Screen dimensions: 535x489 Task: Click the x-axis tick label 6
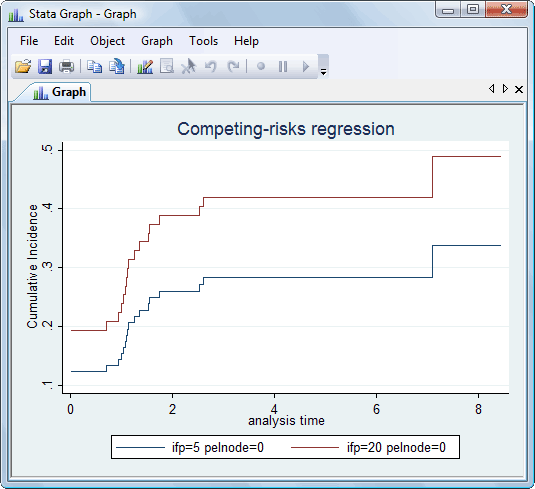pyautogui.click(x=376, y=409)
